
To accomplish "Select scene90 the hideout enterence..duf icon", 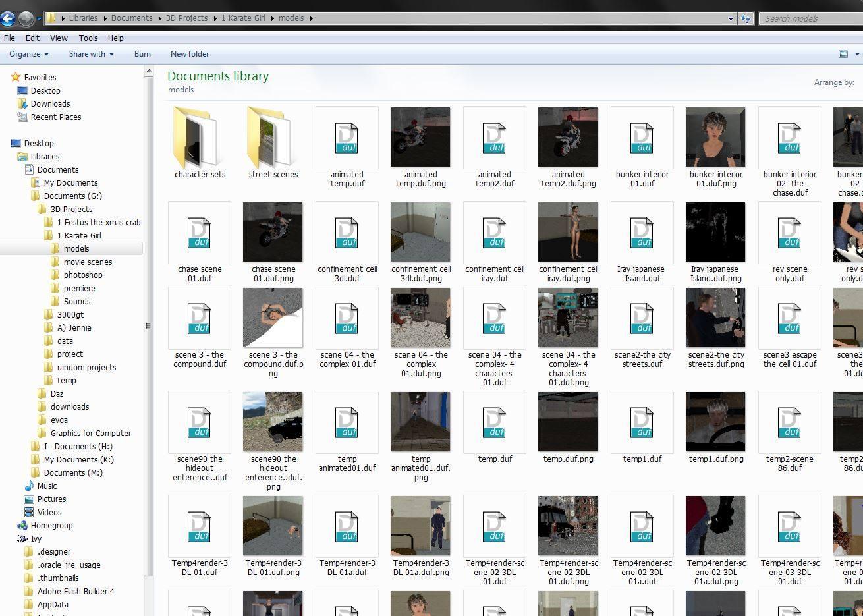I will pyautogui.click(x=200, y=422).
